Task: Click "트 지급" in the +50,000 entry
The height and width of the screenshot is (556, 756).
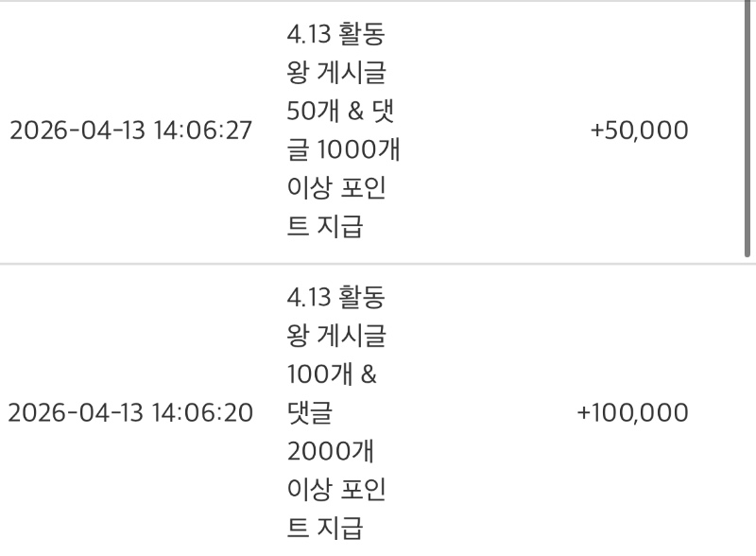Action: (x=324, y=227)
